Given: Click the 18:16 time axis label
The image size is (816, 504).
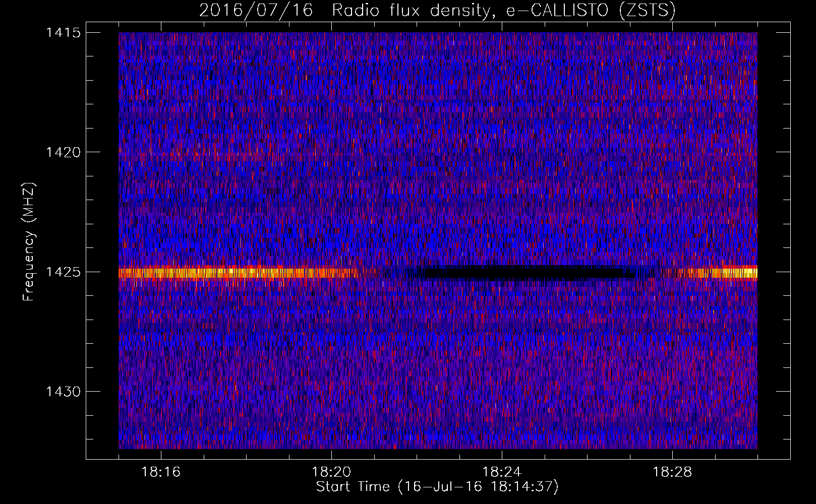Looking at the screenshot, I should (161, 472).
